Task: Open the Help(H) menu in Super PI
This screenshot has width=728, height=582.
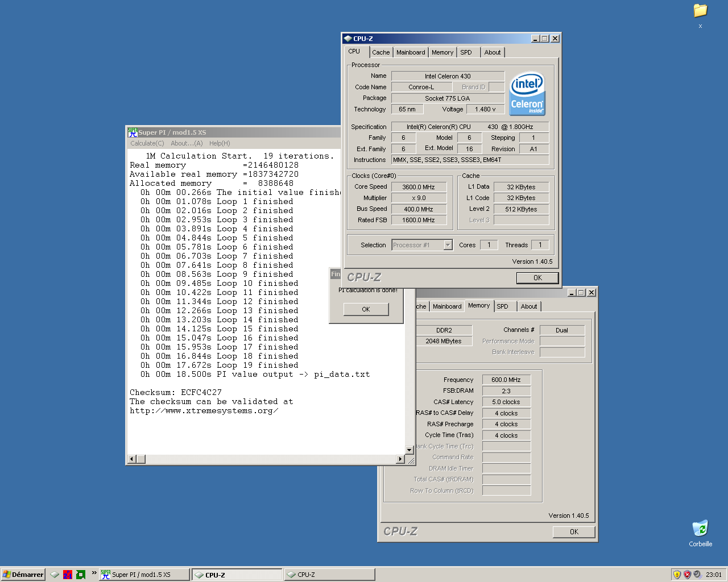Action: click(220, 143)
